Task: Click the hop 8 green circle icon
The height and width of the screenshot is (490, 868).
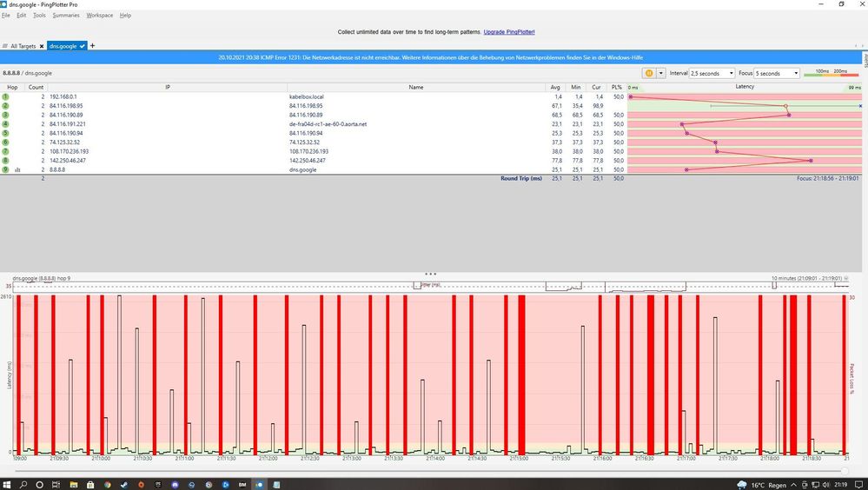Action: click(x=5, y=161)
